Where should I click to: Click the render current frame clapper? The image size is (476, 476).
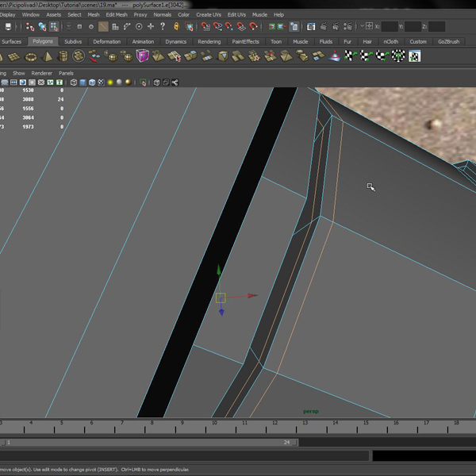pos(324,27)
